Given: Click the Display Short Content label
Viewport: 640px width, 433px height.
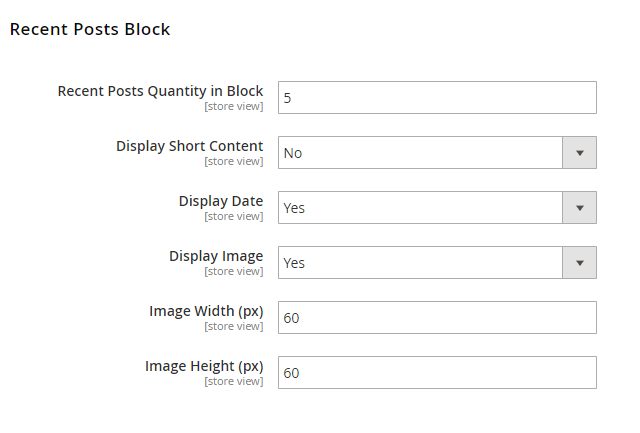Looking at the screenshot, I should pos(190,146).
